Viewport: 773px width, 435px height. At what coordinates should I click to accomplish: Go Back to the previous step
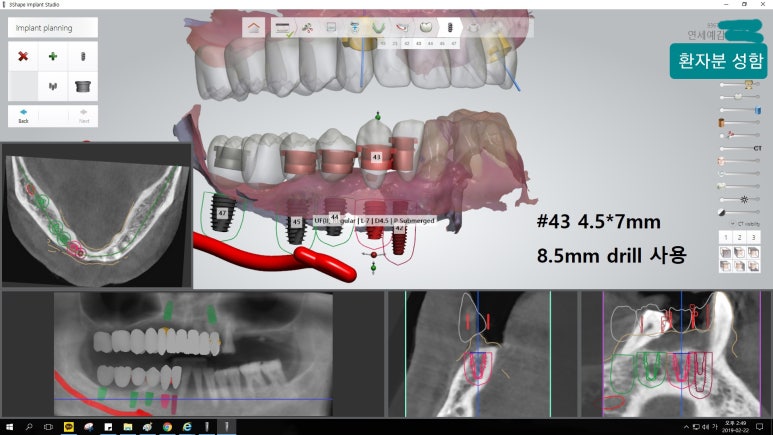(23, 115)
